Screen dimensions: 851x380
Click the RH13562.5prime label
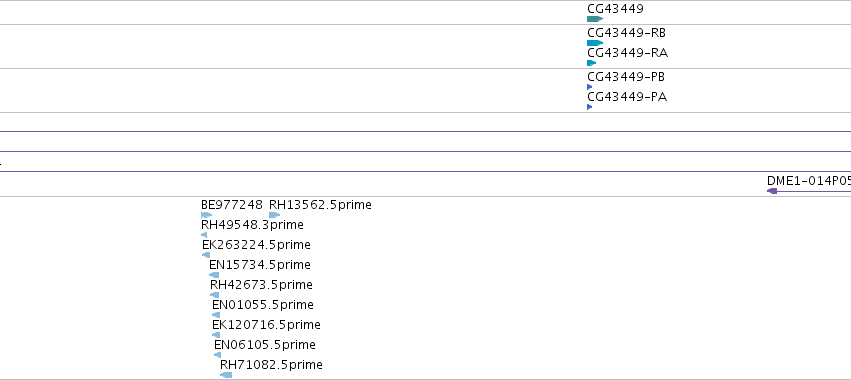coord(320,205)
